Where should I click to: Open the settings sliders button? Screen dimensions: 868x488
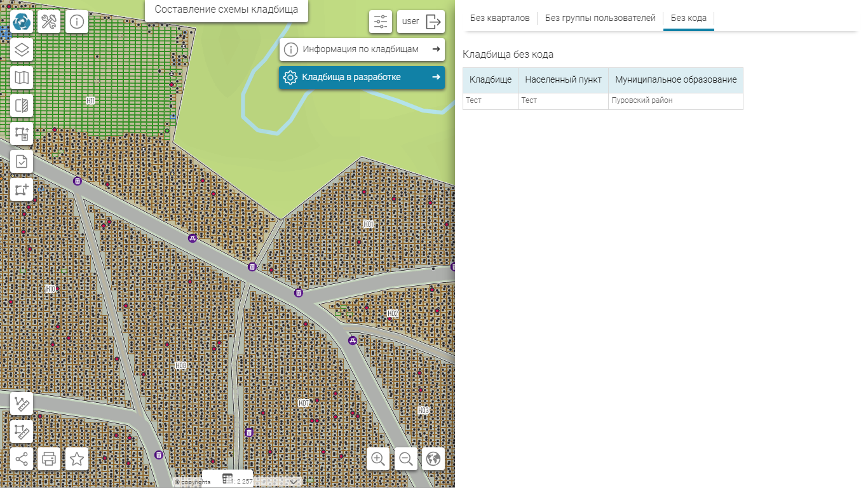pos(381,22)
